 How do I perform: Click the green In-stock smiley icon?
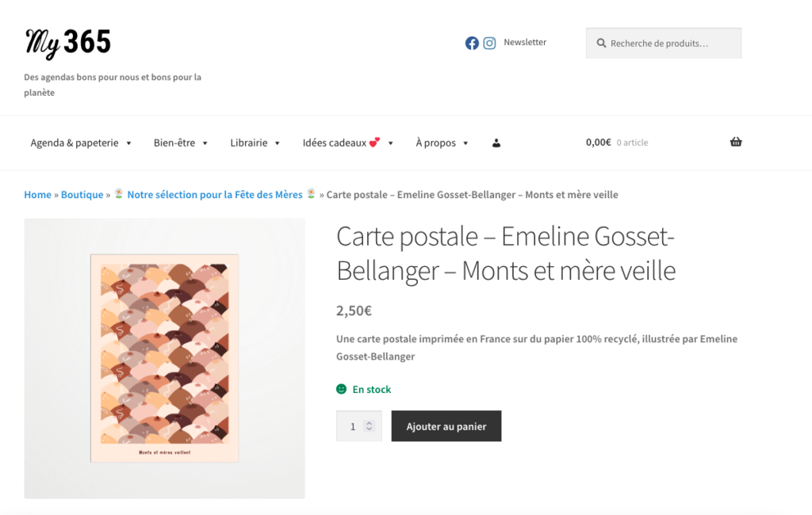coord(342,389)
